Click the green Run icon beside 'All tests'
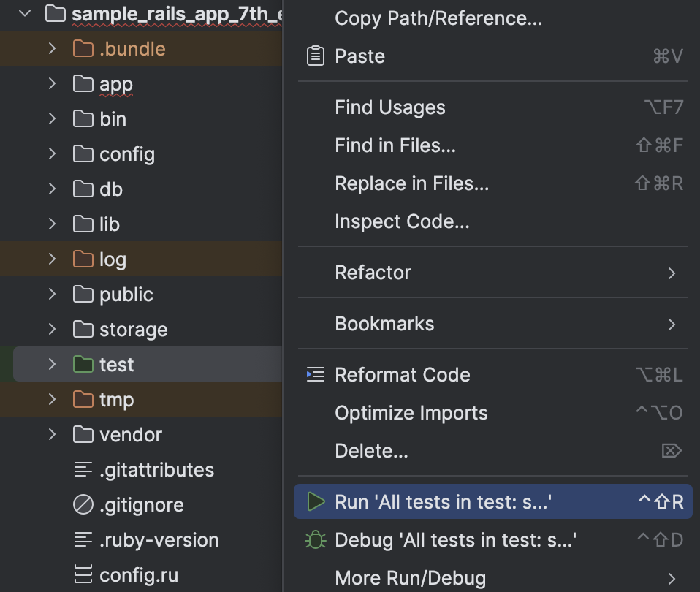Viewport: 700px width, 592px height. [x=316, y=502]
